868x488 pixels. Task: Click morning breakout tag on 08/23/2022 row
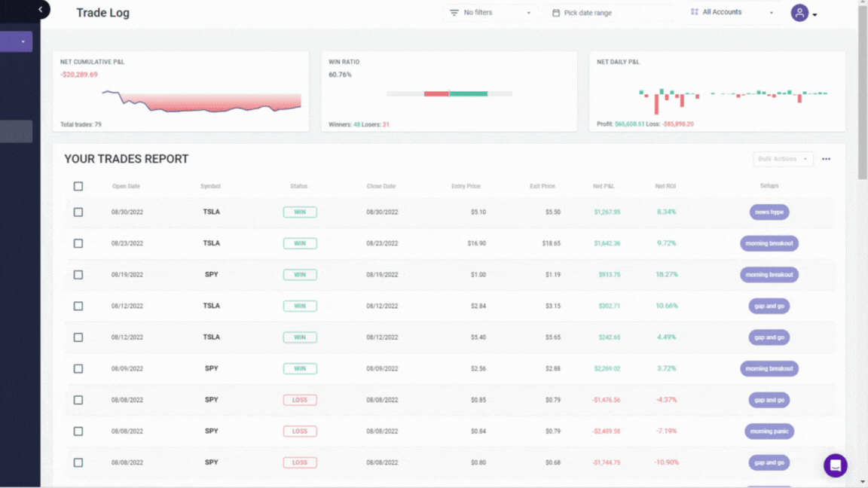(769, 243)
